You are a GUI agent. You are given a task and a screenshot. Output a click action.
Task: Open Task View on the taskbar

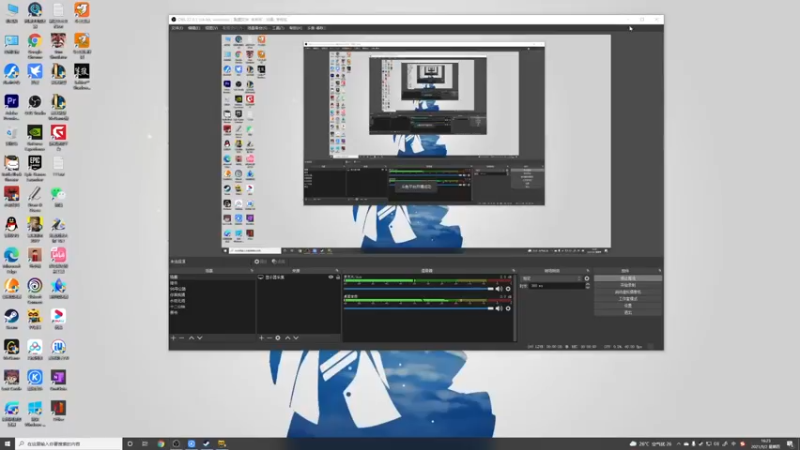click(145, 444)
